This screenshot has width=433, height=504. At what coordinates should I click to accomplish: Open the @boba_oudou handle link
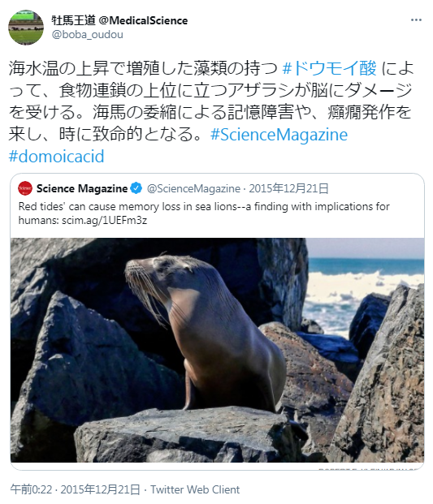tap(88, 34)
